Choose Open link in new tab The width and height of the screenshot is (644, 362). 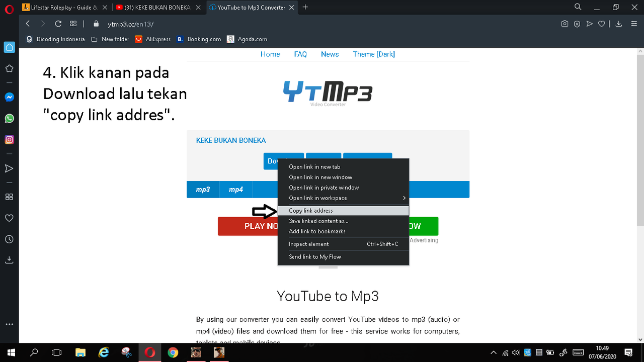(x=343, y=167)
